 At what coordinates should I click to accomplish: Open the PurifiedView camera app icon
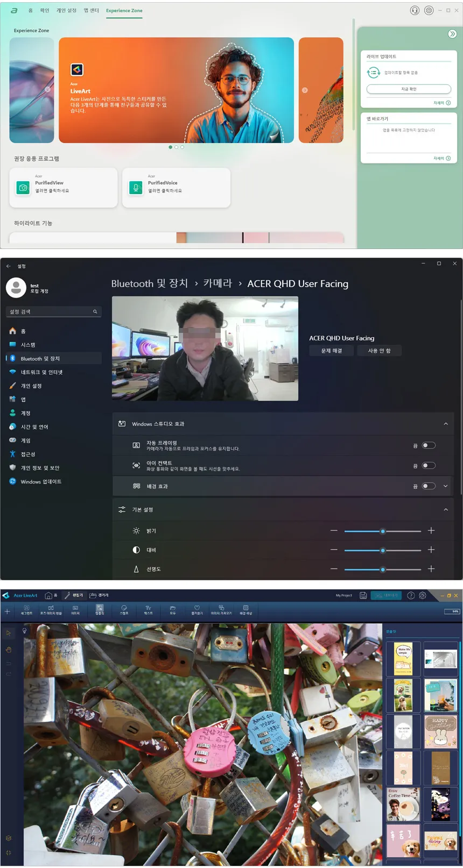[x=23, y=188]
